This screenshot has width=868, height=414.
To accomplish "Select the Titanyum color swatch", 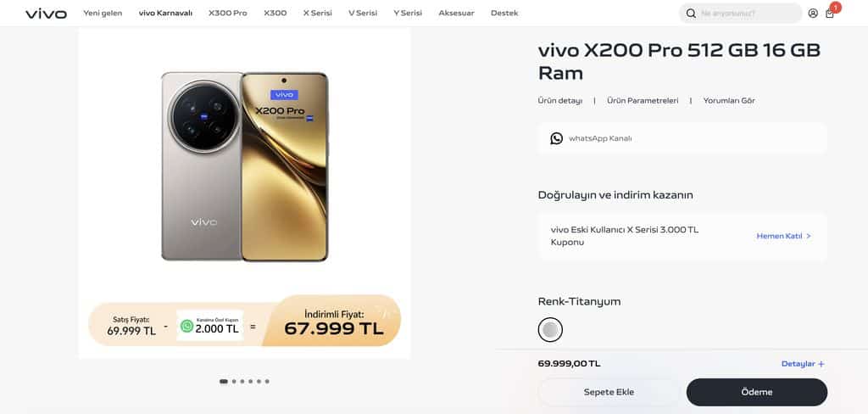I will [x=550, y=330].
